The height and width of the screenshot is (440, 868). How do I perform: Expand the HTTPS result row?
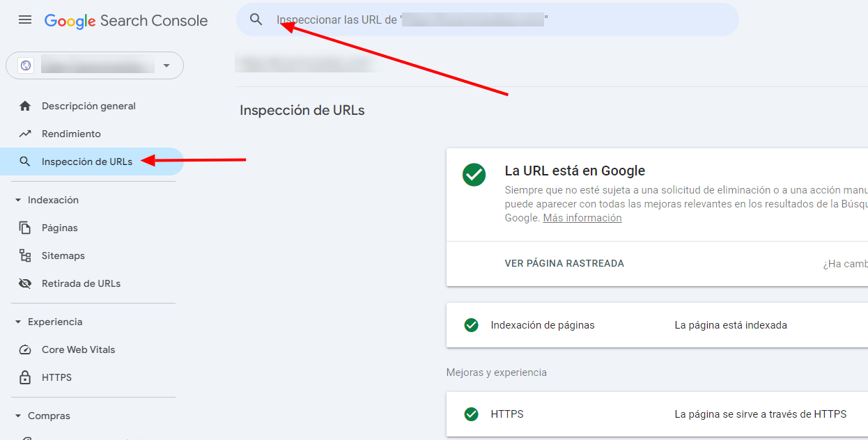click(x=657, y=414)
